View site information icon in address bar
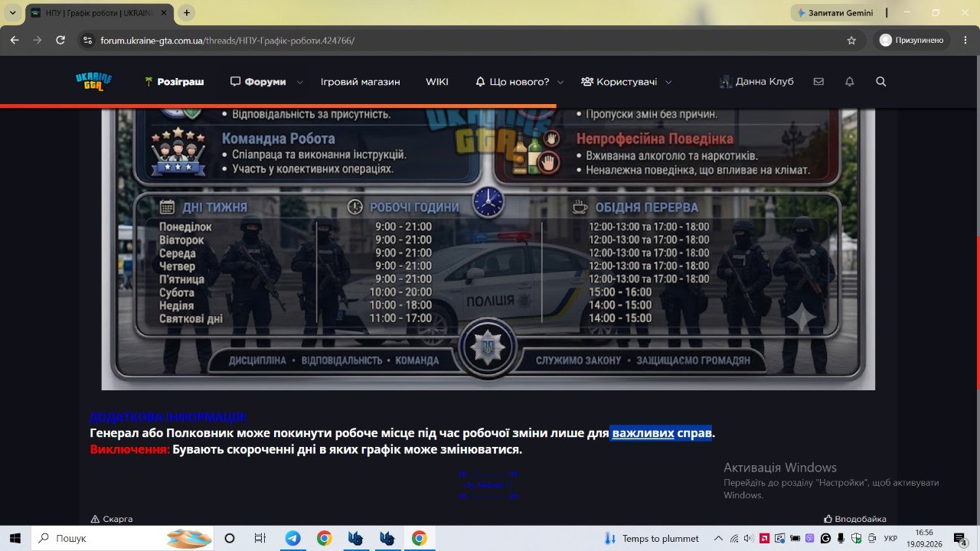The height and width of the screenshot is (551, 980). point(87,41)
